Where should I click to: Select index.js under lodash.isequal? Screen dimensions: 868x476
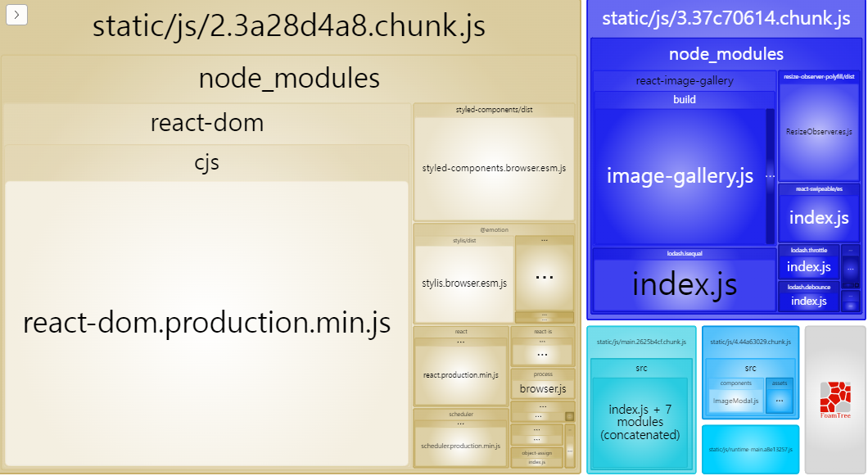coord(685,284)
